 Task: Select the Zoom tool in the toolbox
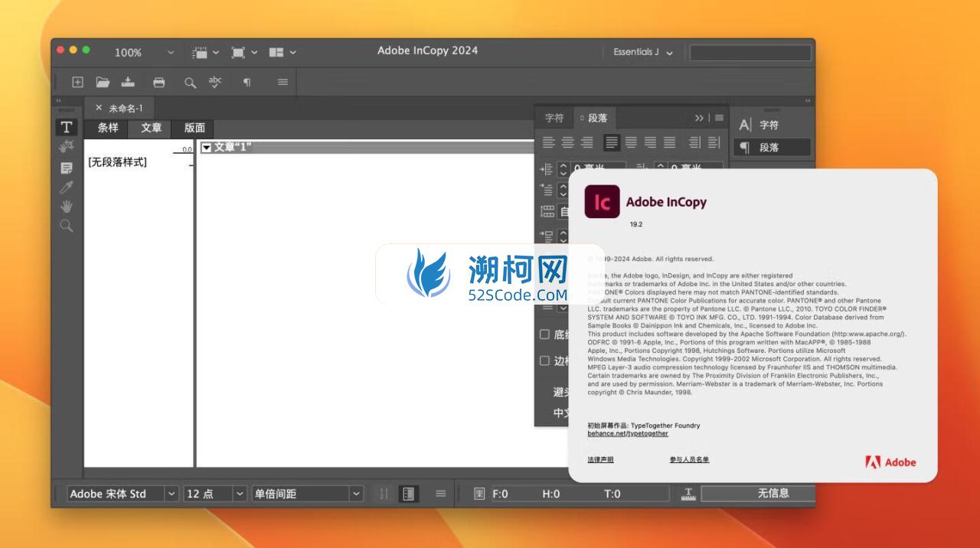(67, 226)
